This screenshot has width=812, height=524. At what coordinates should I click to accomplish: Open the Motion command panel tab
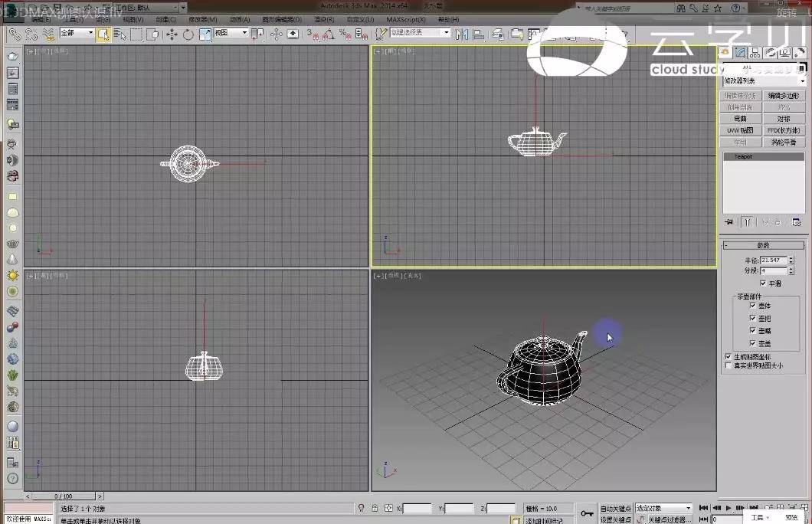click(x=770, y=52)
